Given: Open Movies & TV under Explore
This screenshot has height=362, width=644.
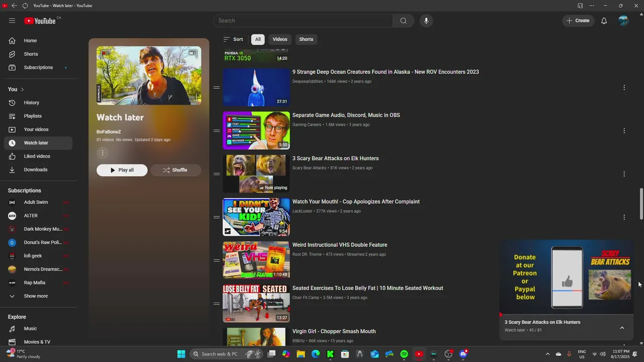Looking at the screenshot, I should point(38,342).
